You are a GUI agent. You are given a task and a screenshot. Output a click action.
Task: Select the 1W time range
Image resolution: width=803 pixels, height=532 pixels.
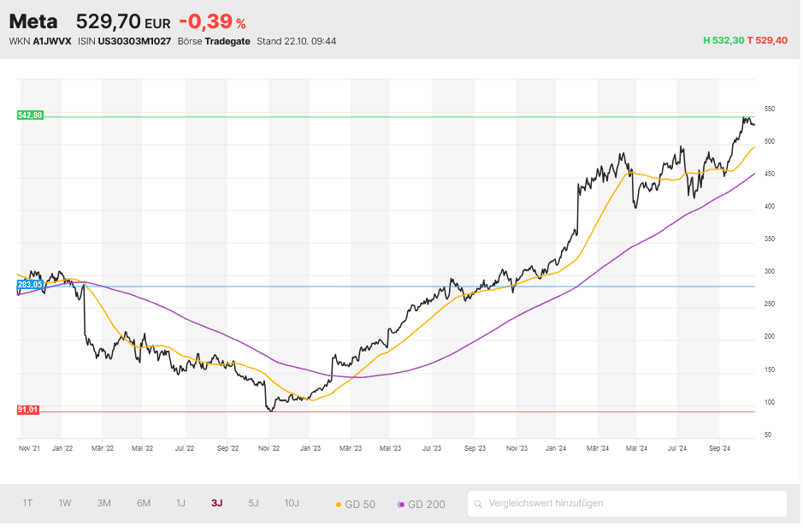pyautogui.click(x=64, y=503)
